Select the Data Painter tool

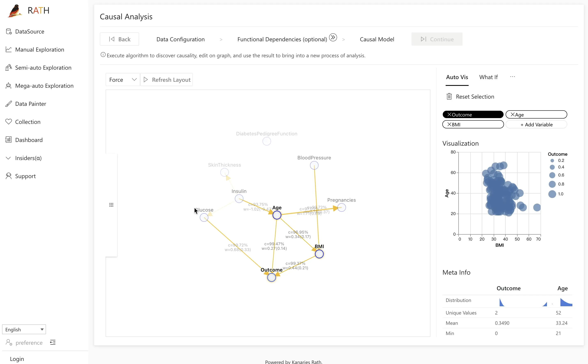click(31, 104)
